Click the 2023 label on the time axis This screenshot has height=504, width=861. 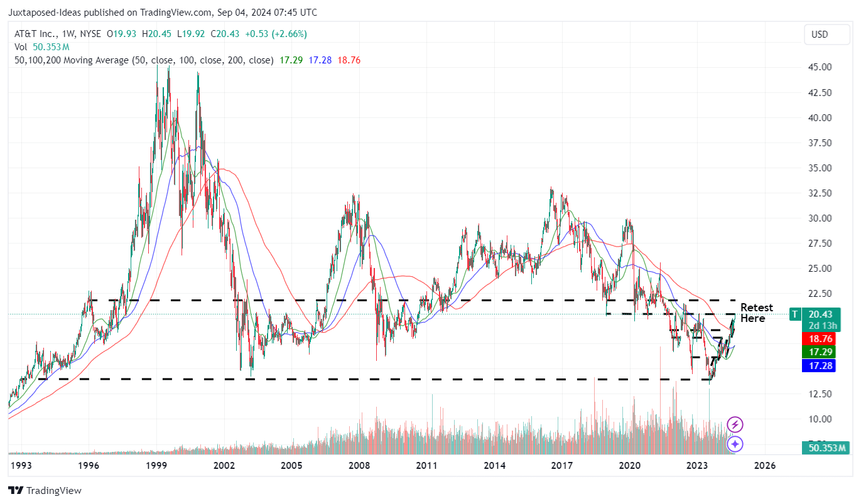coord(697,466)
